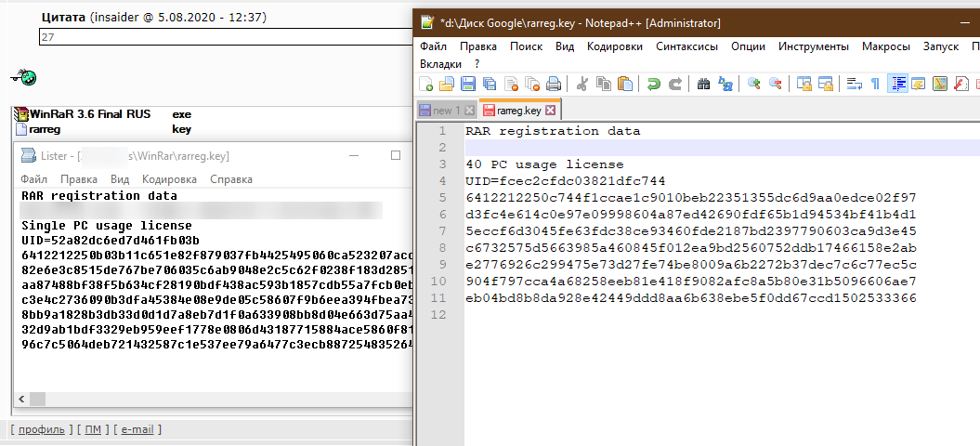This screenshot has width=980, height=446.
Task: Click the Lister horizontal scrollbar thumb
Action: coord(37,399)
